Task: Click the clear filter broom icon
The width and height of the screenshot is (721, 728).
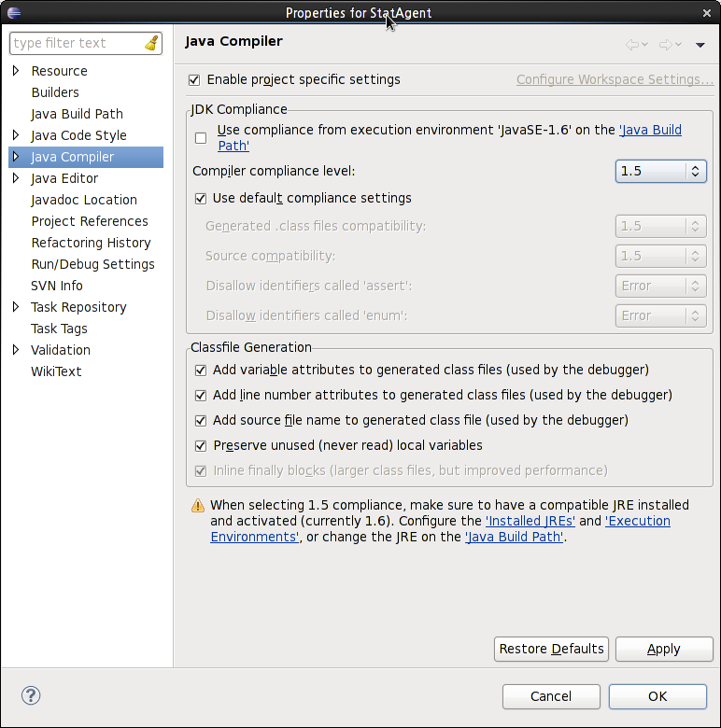Action: coord(151,43)
